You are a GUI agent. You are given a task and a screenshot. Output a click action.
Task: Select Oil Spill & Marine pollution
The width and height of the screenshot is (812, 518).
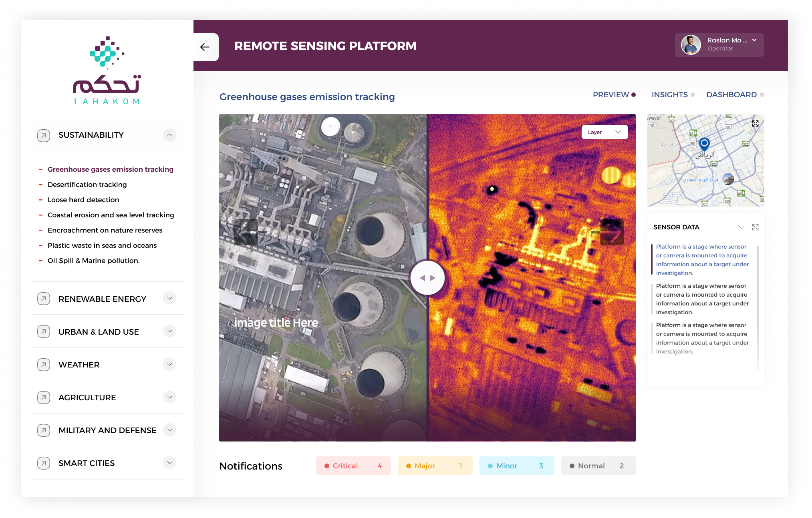pyautogui.click(x=93, y=261)
